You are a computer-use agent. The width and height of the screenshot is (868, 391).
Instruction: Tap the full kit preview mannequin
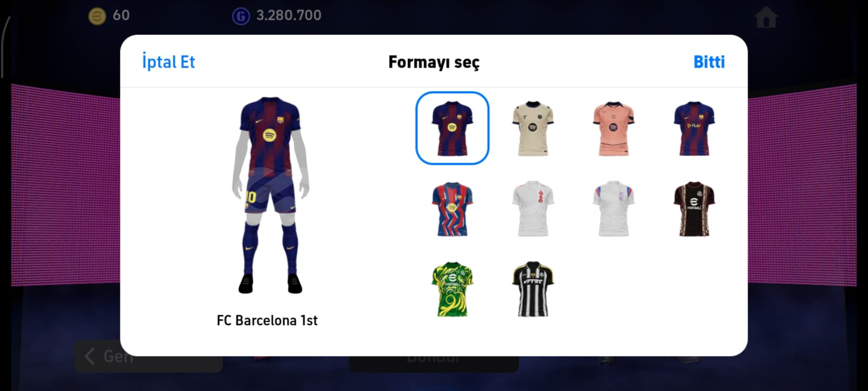point(270,195)
